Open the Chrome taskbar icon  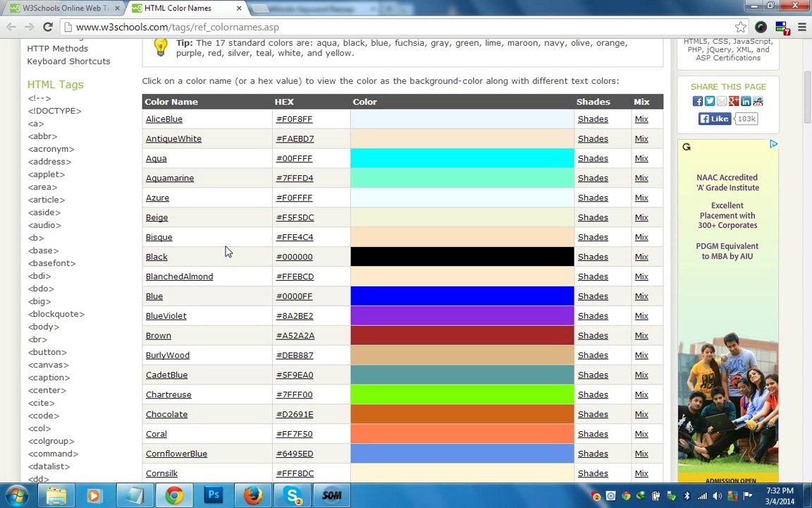pyautogui.click(x=174, y=495)
